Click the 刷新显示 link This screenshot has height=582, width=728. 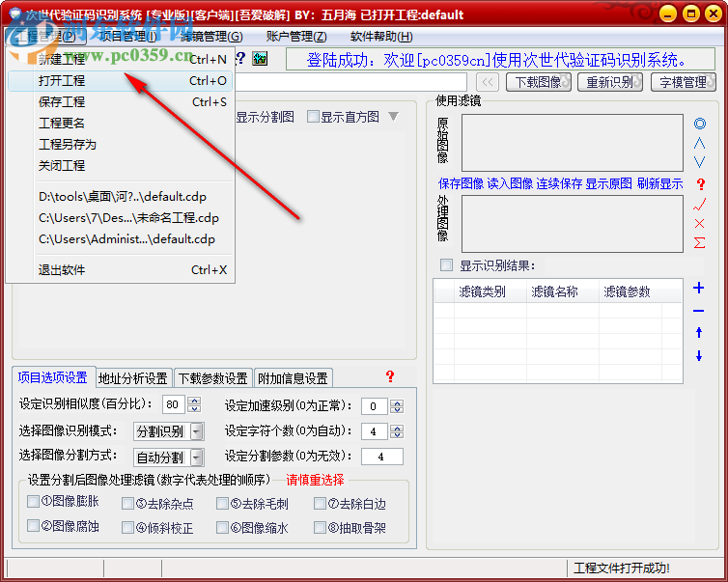pos(659,183)
